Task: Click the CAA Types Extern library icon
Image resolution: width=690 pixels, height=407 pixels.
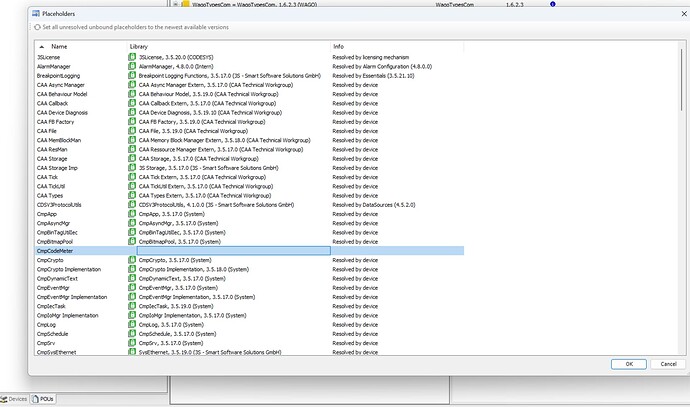Action: point(132,195)
